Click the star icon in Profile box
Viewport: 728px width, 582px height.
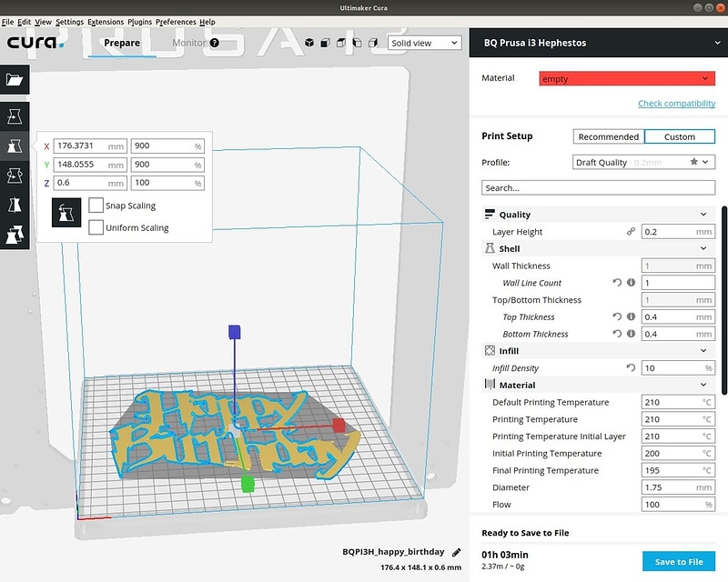click(x=693, y=162)
